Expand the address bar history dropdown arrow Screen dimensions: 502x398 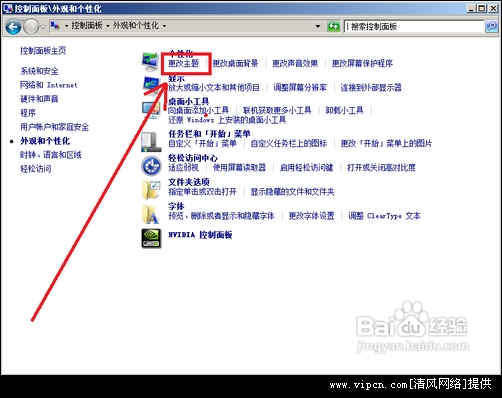click(318, 26)
